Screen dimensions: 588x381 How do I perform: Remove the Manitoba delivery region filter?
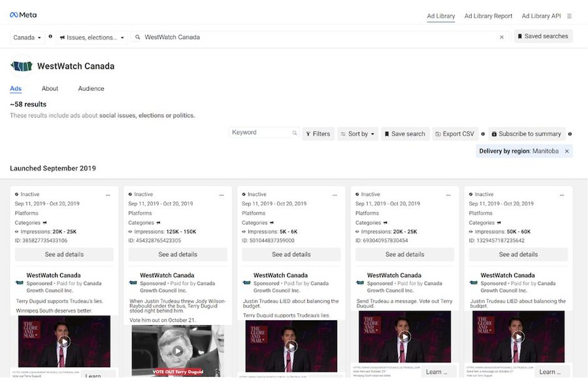click(567, 151)
